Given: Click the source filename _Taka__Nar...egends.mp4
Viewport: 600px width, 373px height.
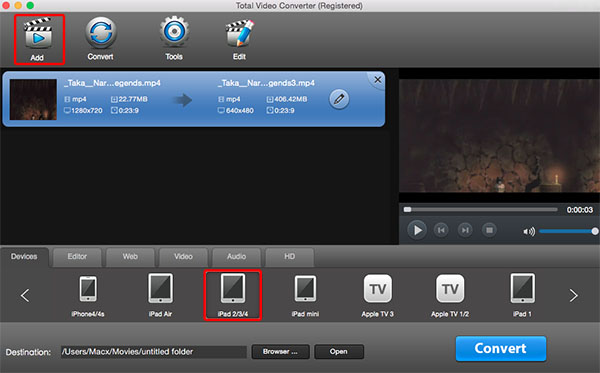Looking at the screenshot, I should coord(112,83).
